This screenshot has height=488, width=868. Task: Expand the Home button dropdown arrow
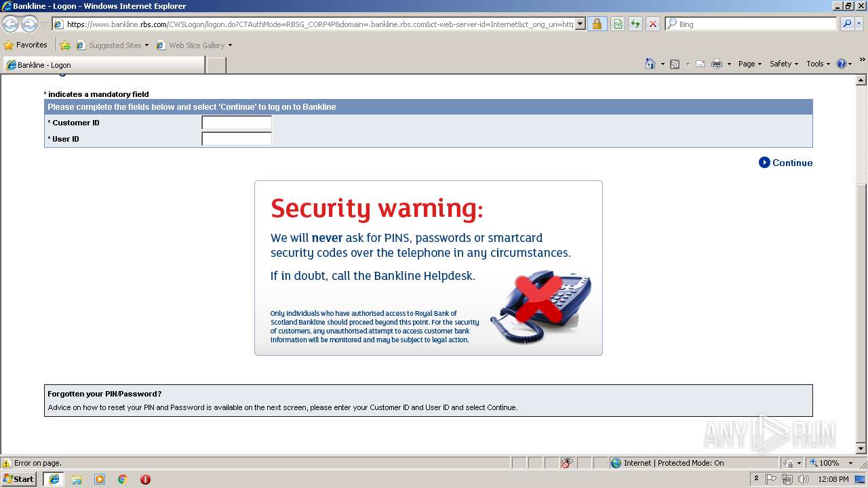(x=663, y=64)
